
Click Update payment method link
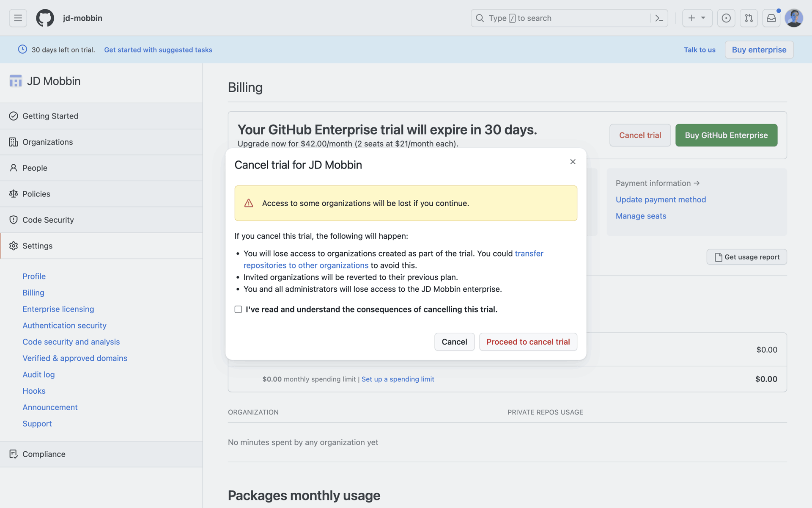661,200
